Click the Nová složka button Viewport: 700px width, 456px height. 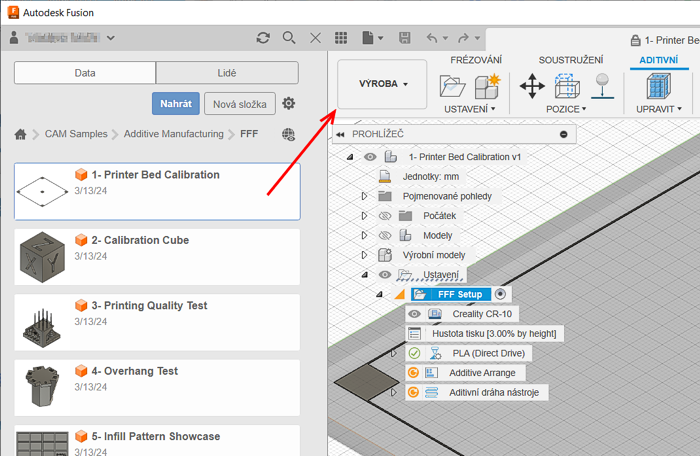click(x=240, y=103)
